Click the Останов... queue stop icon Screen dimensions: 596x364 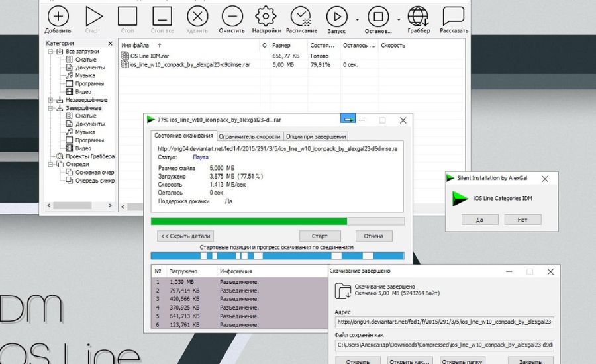click(378, 17)
